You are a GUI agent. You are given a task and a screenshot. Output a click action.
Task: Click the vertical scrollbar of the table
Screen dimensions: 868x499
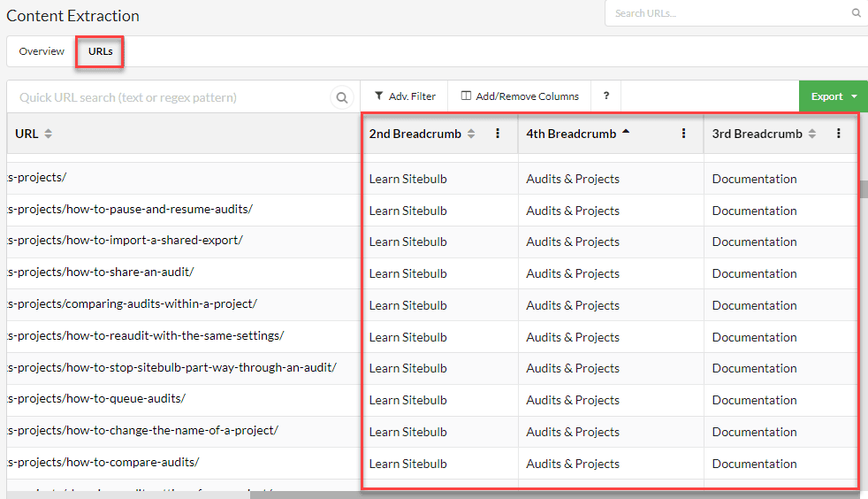(x=863, y=189)
